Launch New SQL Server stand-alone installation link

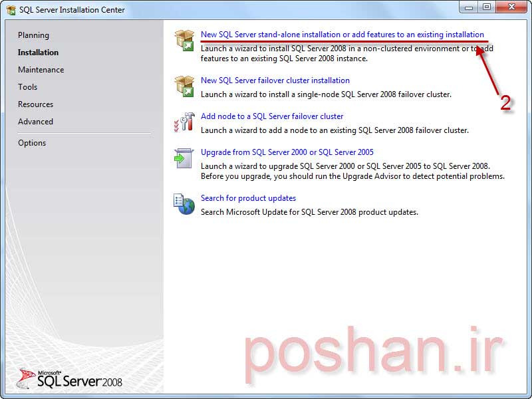click(342, 35)
